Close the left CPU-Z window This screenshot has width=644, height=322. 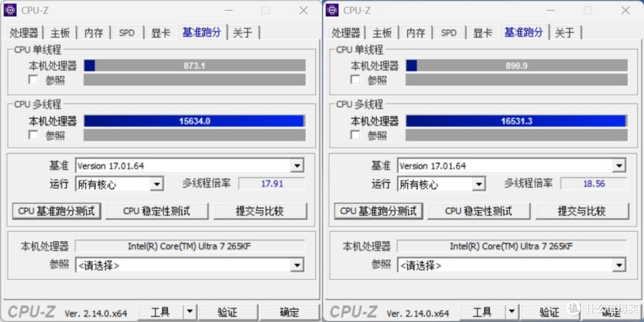304,10
